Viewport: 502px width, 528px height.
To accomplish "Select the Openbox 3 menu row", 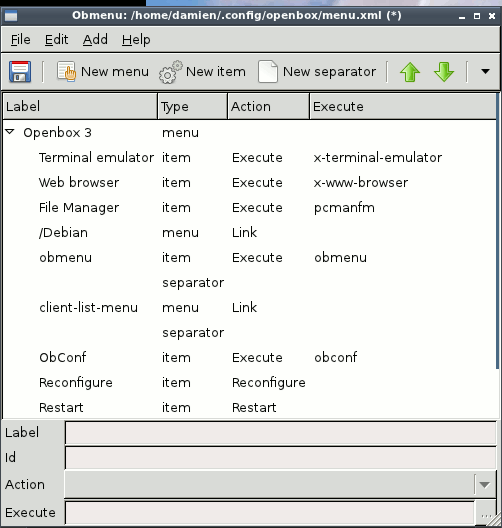I will tap(249, 132).
